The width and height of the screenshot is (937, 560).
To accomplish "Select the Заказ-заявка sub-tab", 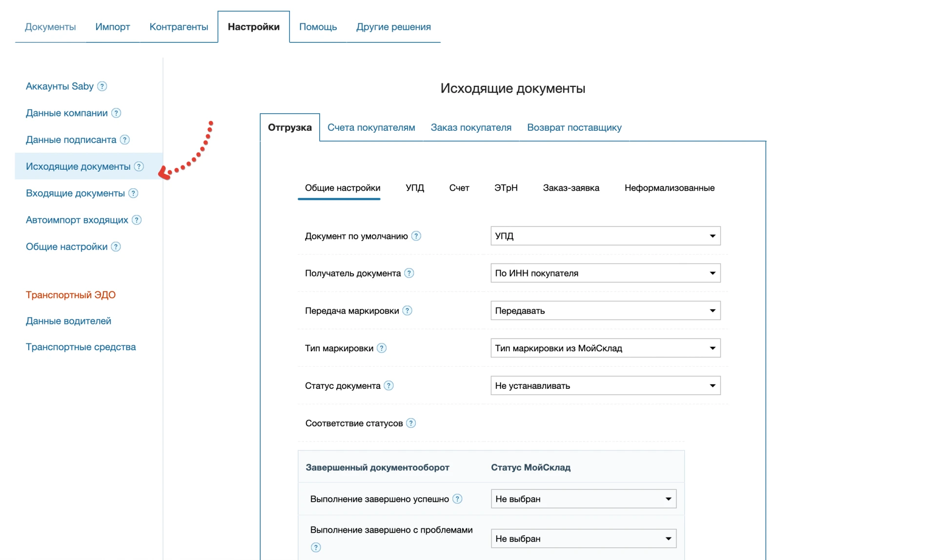I will (571, 188).
